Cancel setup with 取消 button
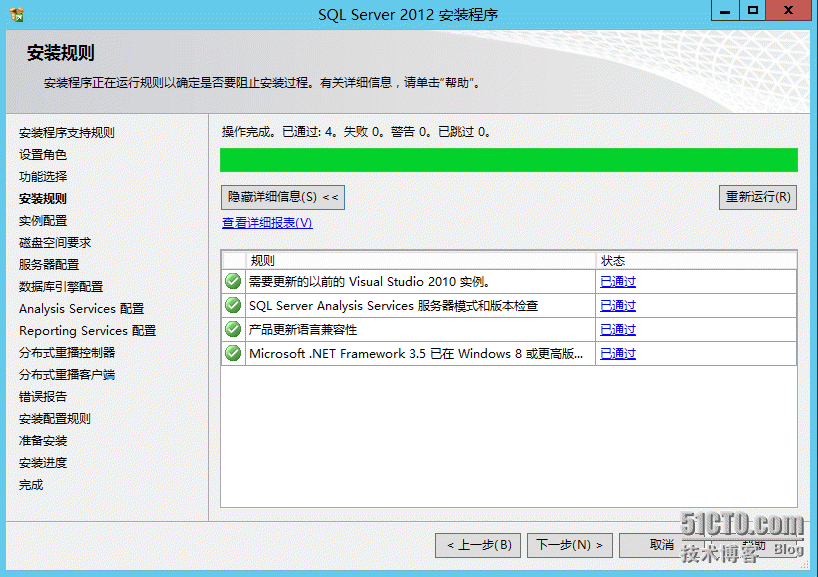Viewport: 818px width, 577px height. coord(661,545)
